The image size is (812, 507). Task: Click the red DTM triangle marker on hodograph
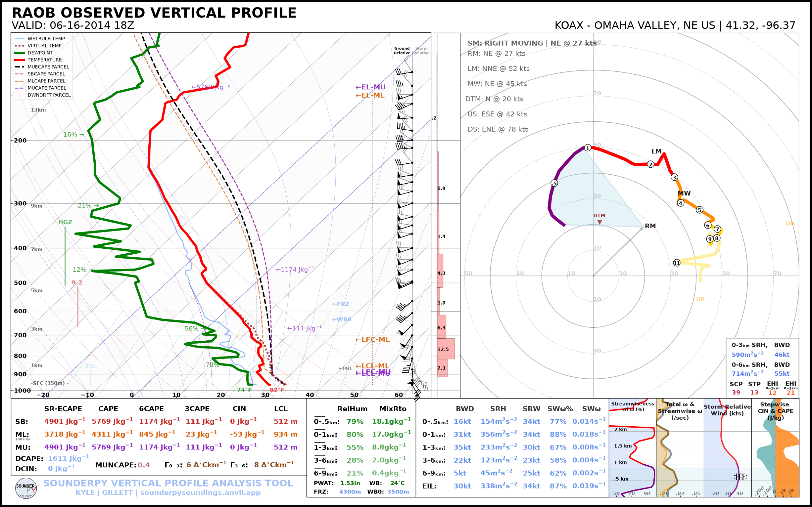tap(599, 222)
